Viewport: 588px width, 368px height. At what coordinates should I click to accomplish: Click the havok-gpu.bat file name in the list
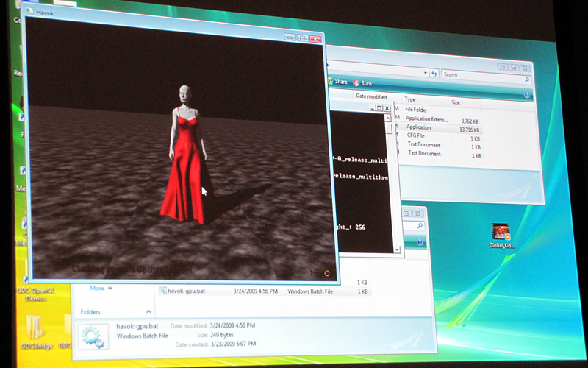pyautogui.click(x=187, y=291)
